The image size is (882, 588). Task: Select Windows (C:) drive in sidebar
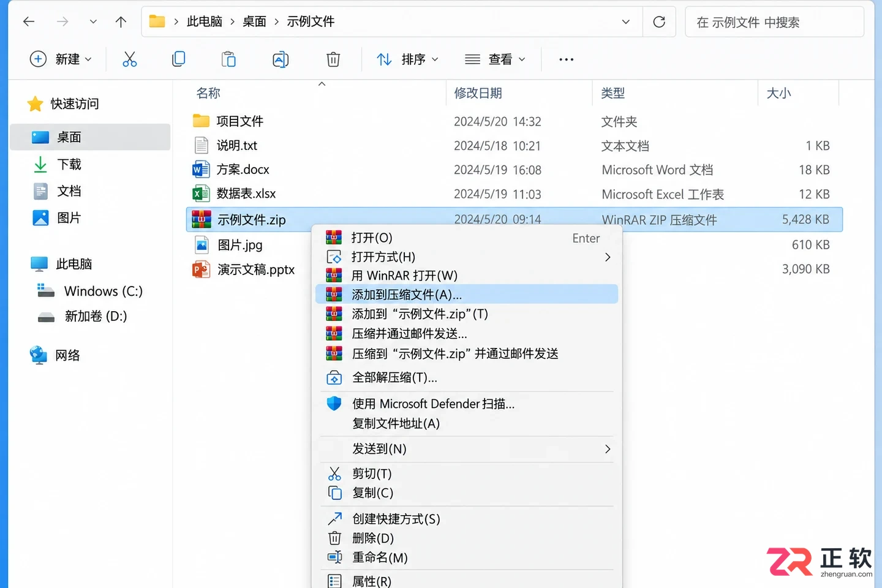[x=91, y=291]
